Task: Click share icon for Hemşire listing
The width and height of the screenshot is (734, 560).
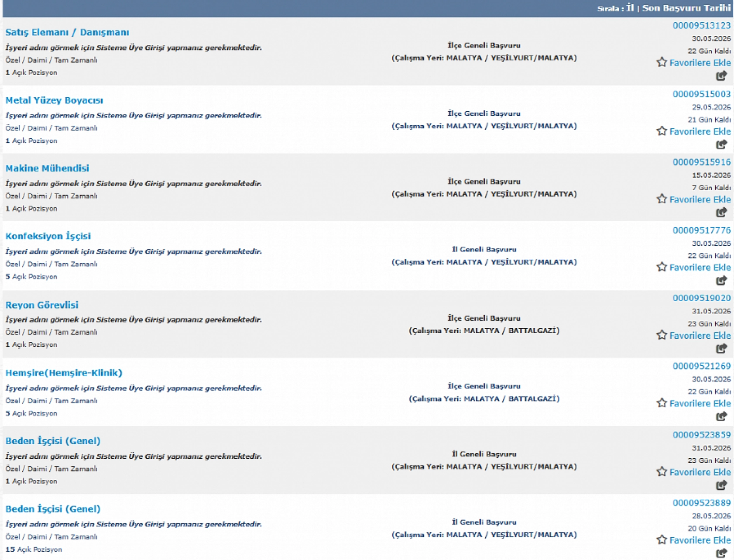Action: (x=721, y=417)
